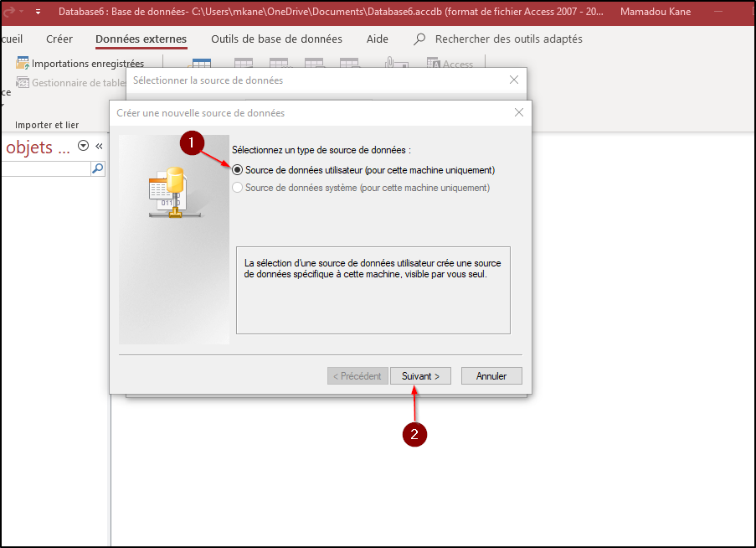
Task: Click the Gestionnaire de tables liées icon
Action: (x=23, y=82)
